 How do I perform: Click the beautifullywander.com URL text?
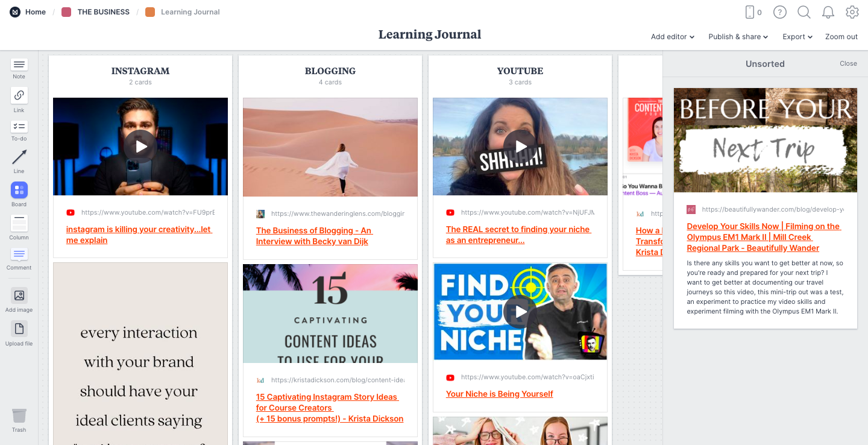click(x=773, y=209)
